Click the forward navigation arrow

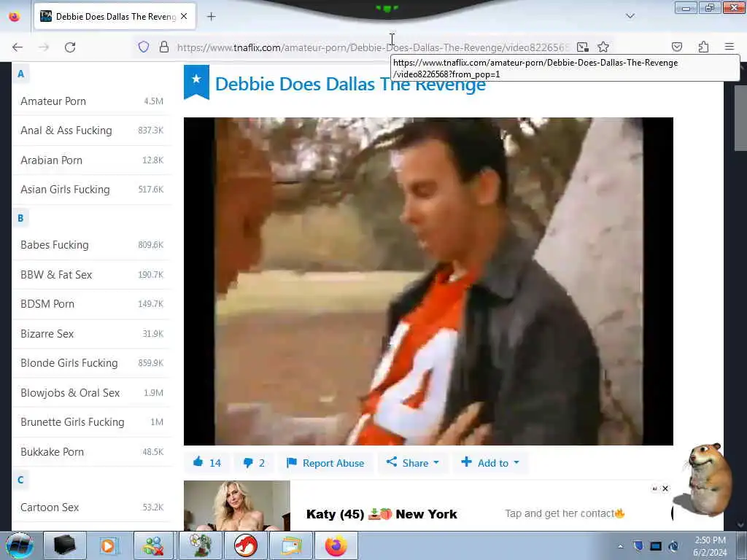tap(44, 47)
